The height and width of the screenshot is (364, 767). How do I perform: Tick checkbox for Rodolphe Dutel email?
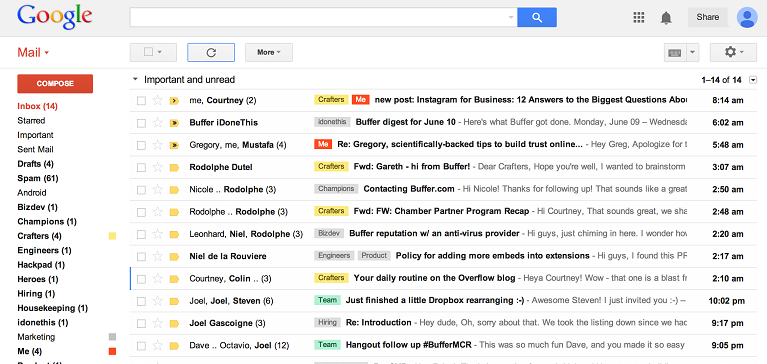coord(141,168)
